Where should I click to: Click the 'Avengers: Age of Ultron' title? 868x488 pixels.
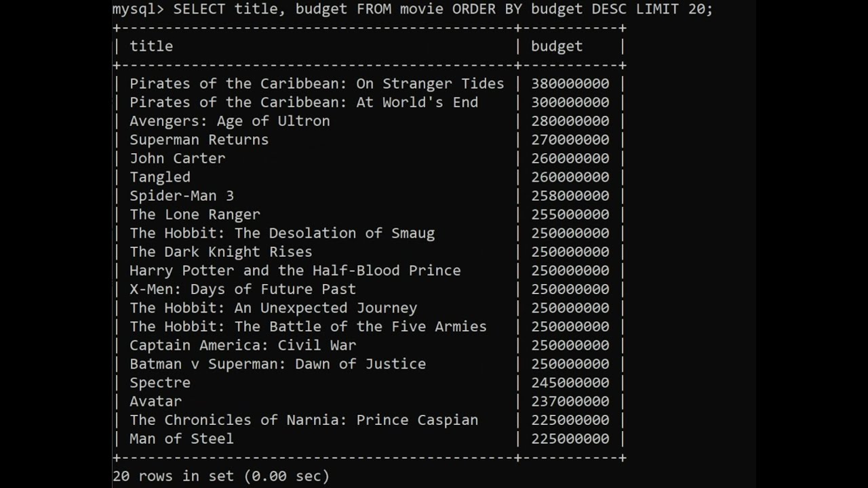229,121
